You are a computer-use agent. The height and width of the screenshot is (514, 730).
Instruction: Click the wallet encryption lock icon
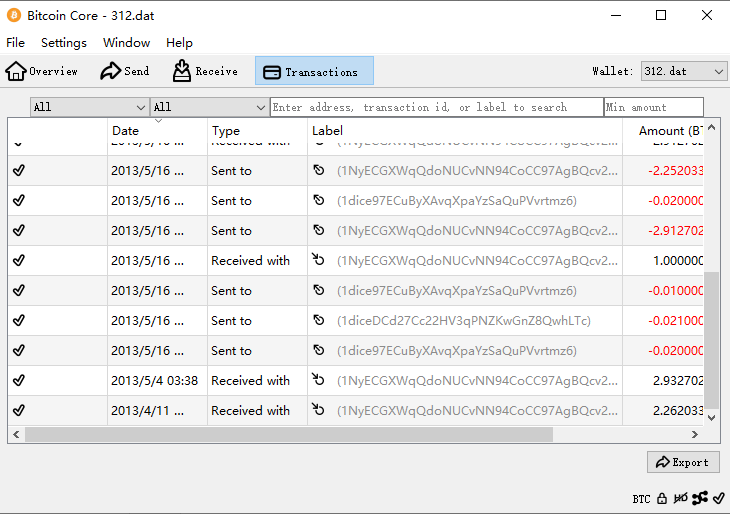tap(662, 498)
